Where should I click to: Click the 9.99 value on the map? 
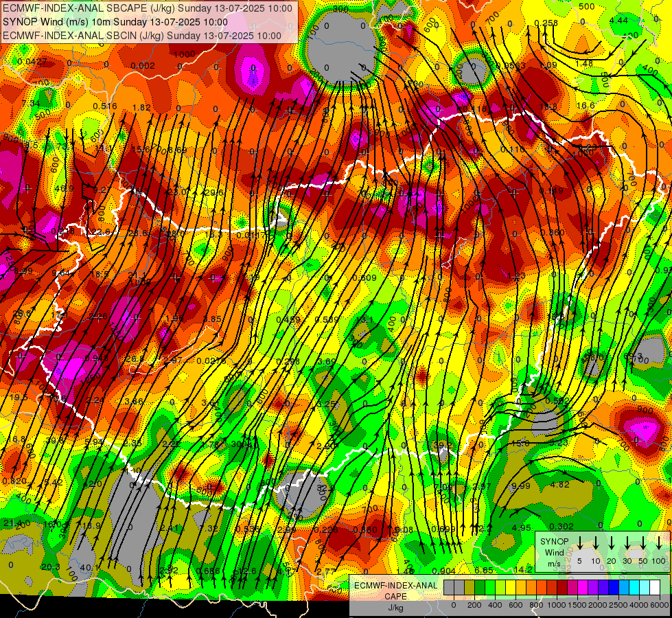pos(521,486)
